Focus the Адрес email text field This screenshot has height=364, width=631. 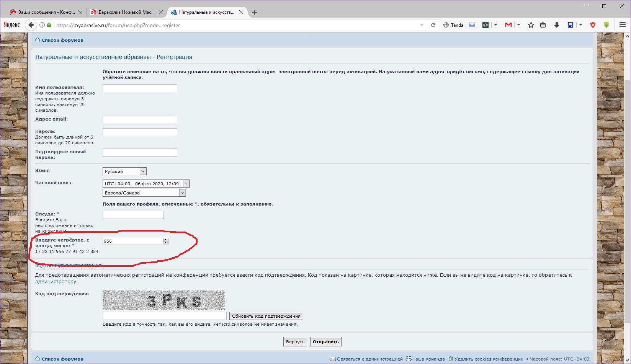pos(140,120)
